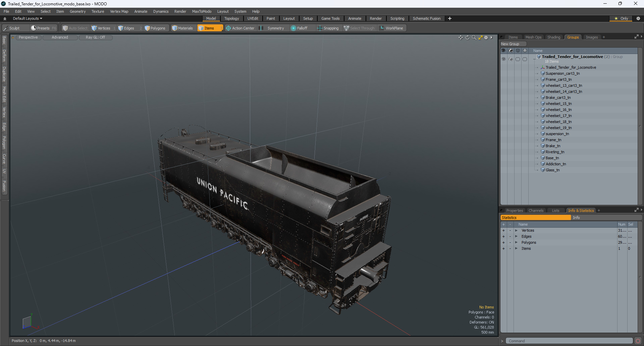Expand Items statistics row

516,248
